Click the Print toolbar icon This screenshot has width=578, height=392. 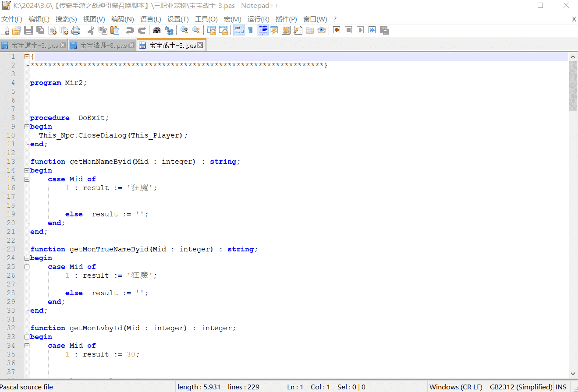76,30
